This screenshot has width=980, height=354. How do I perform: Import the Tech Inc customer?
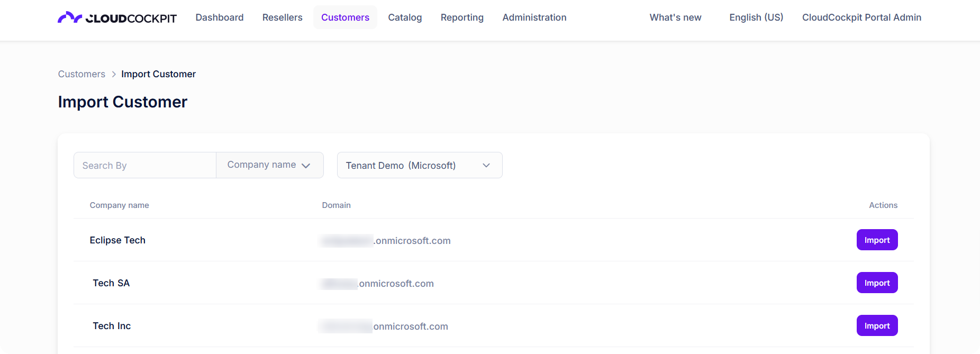tap(877, 326)
